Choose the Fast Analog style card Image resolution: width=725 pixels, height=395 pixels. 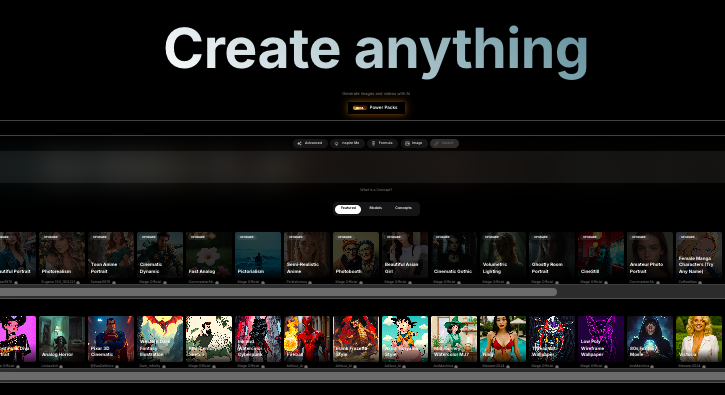coord(209,255)
